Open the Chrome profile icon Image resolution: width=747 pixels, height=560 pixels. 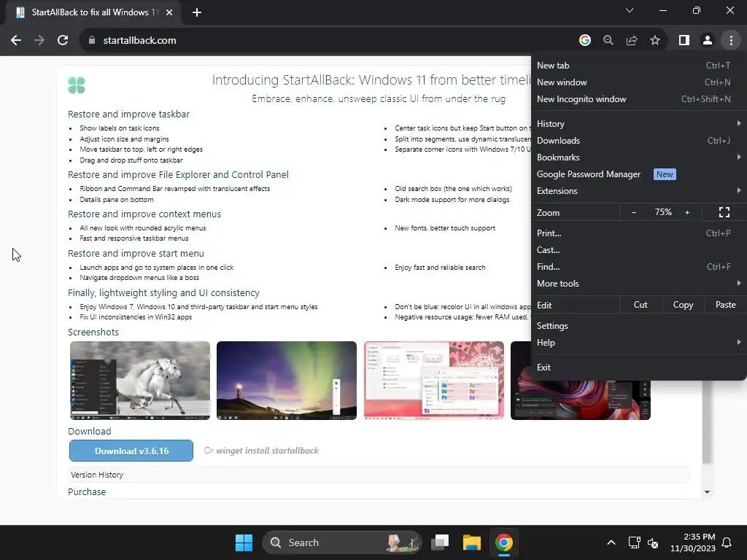pos(708,41)
